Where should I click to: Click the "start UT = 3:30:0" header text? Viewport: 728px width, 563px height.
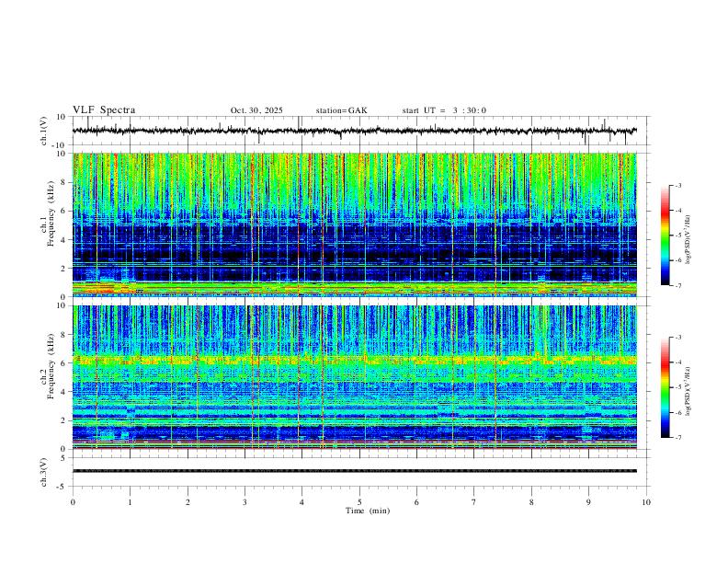point(444,110)
